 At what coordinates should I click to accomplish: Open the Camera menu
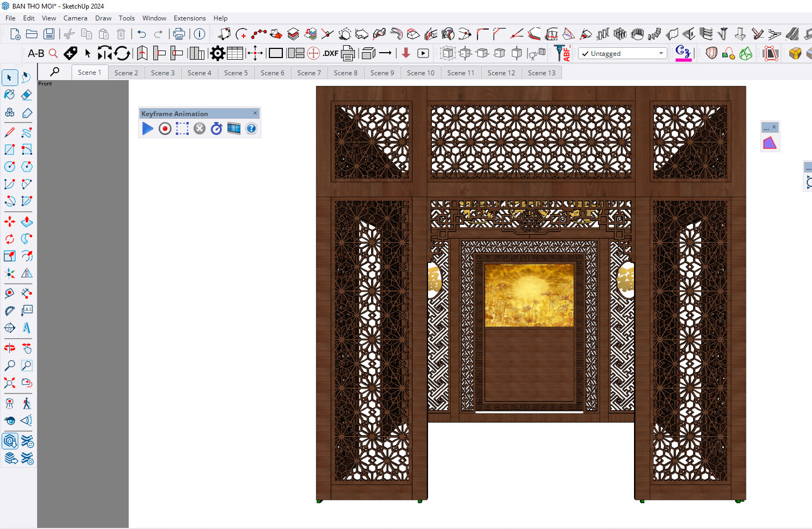(75, 18)
